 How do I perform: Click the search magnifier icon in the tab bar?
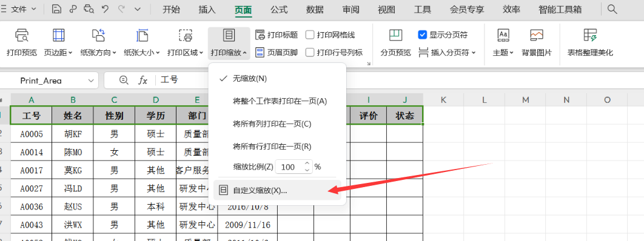pyautogui.click(x=612, y=9)
